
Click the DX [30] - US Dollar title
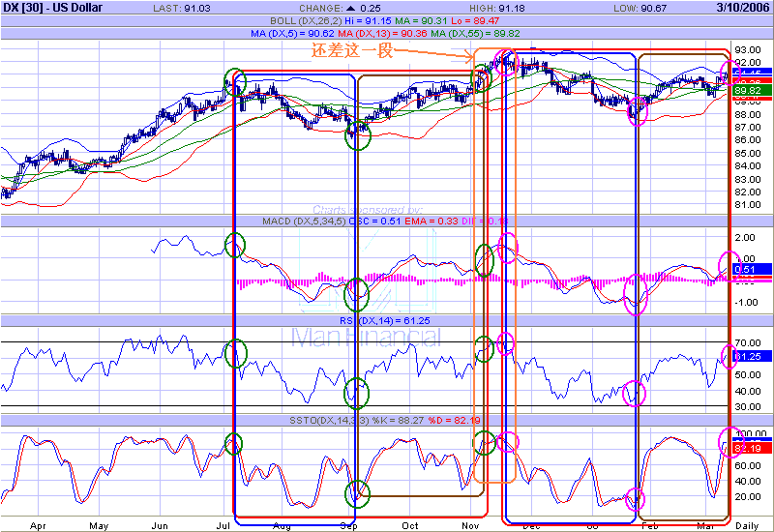click(53, 8)
